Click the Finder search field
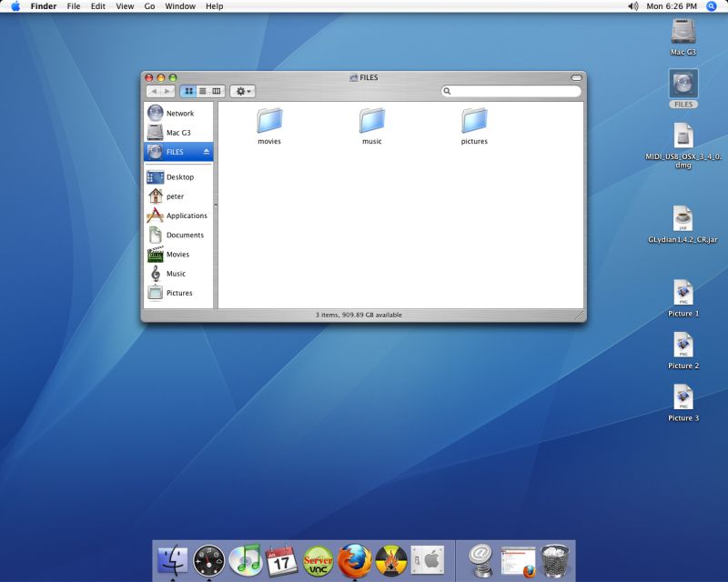The width and height of the screenshot is (728, 582). coord(511,91)
